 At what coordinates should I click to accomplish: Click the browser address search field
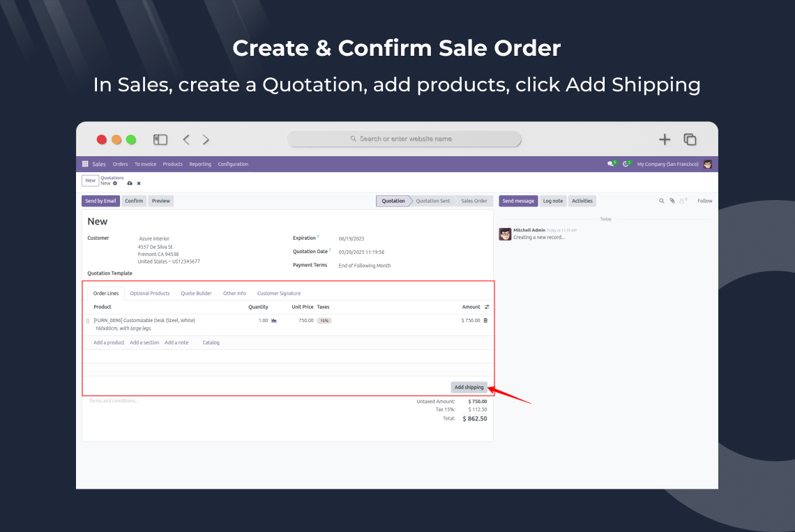point(404,139)
